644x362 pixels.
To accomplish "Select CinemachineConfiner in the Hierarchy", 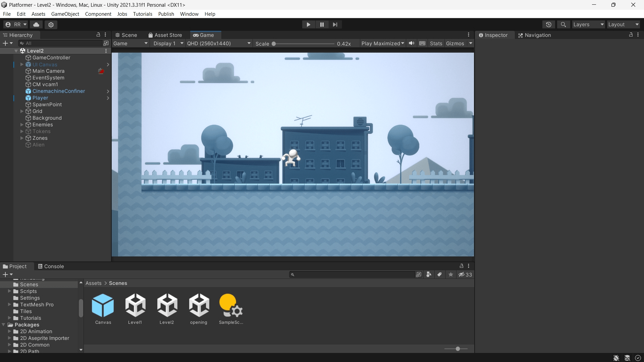I will 59,91.
